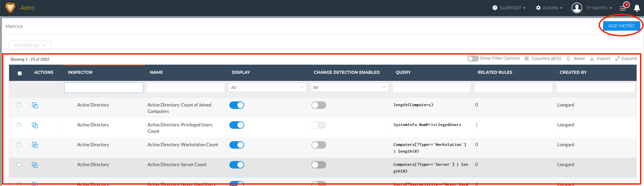644x186 pixels.
Task: Open the Display filter dropdown set to All
Action: [267, 88]
